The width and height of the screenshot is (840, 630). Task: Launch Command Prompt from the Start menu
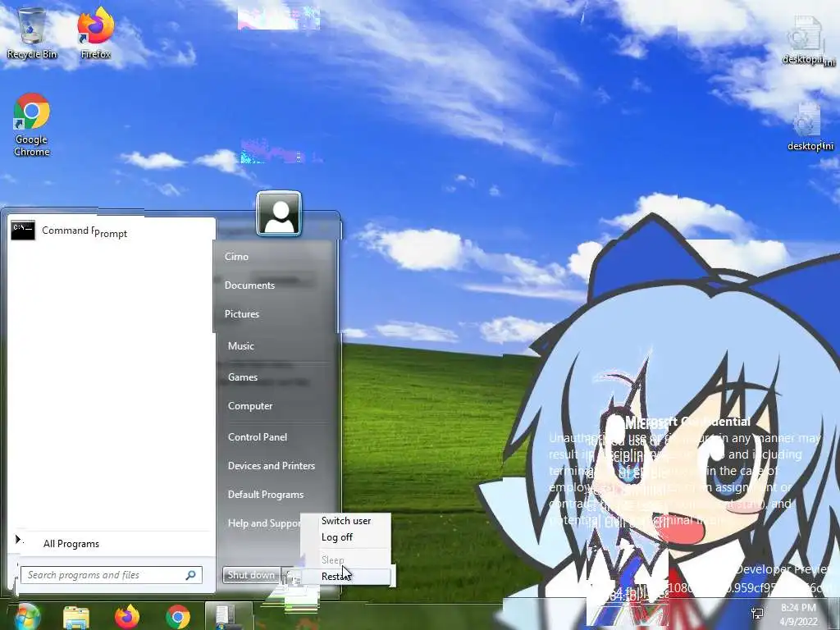(x=112, y=231)
